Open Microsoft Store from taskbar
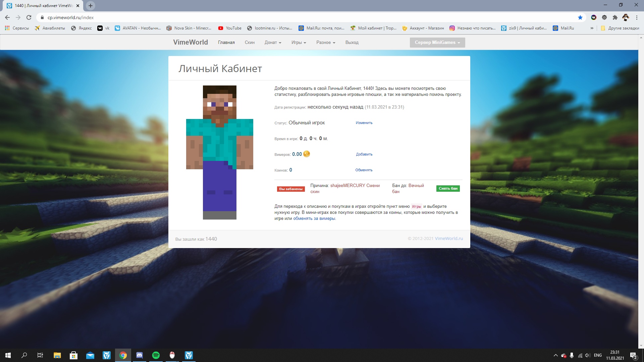 [74, 355]
